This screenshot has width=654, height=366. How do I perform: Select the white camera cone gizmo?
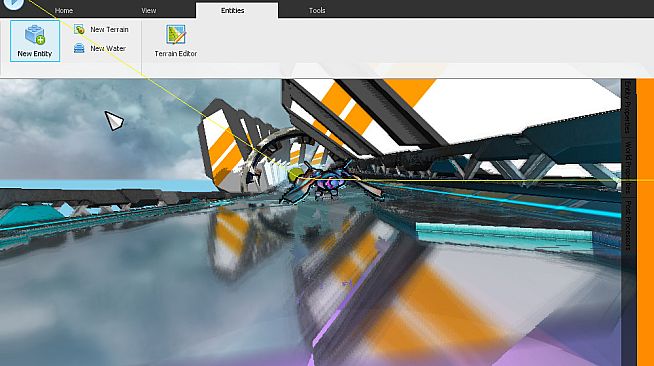coord(114,120)
